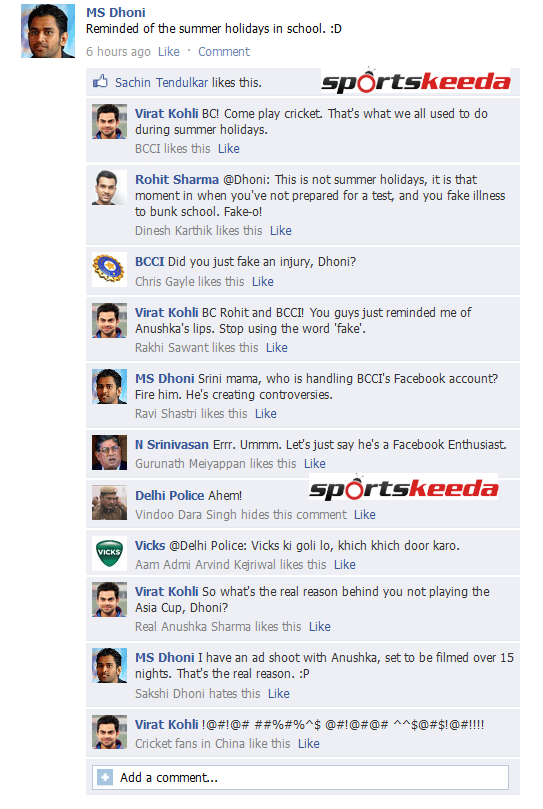Viewport: 543px width, 809px height.
Task: Like Delhi Police's Ahem comment
Action: [x=365, y=515]
